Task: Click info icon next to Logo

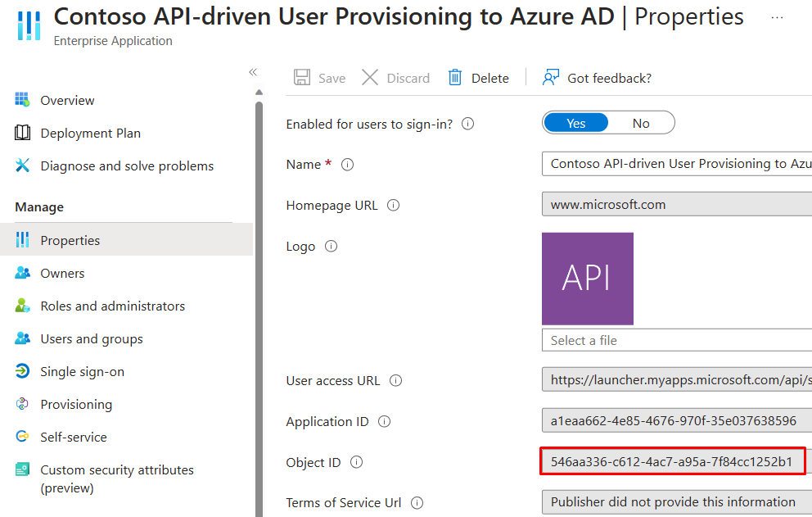Action: [331, 247]
